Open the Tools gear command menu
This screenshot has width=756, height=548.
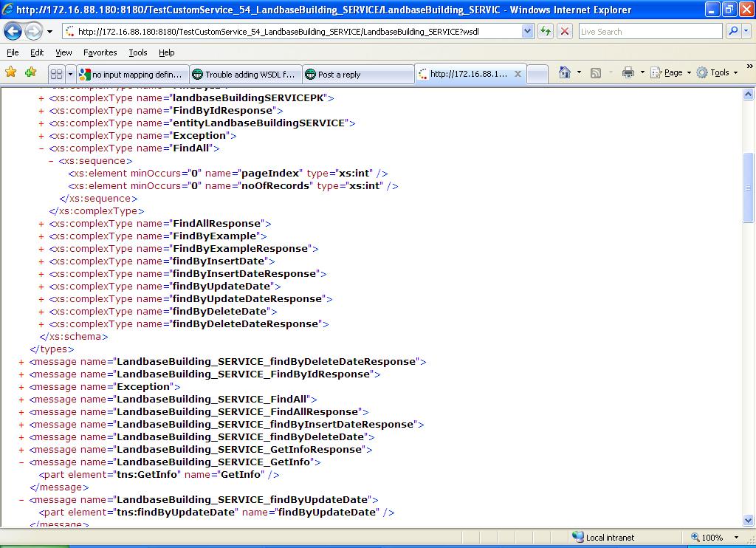pos(717,73)
